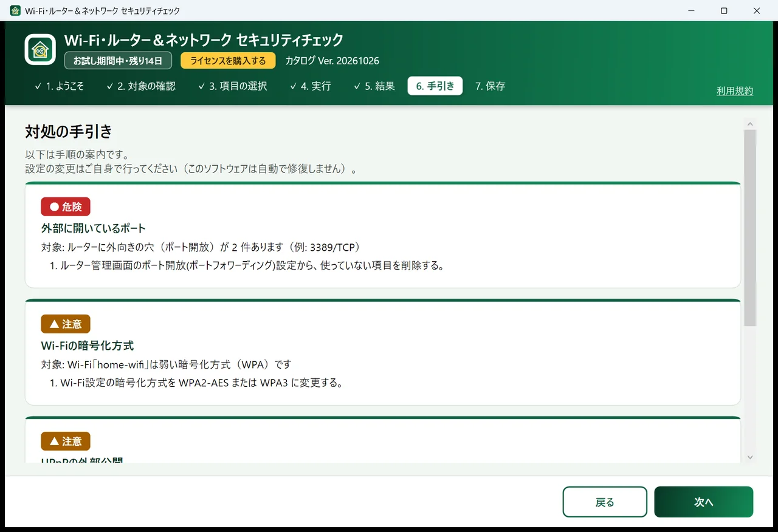The height and width of the screenshot is (532, 778).
Task: Select the active 6. 手引き step
Action: tap(435, 86)
